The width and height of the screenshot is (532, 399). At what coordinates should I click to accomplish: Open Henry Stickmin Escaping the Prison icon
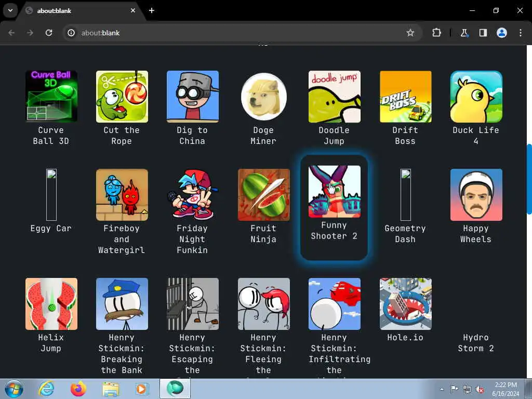pos(193,304)
